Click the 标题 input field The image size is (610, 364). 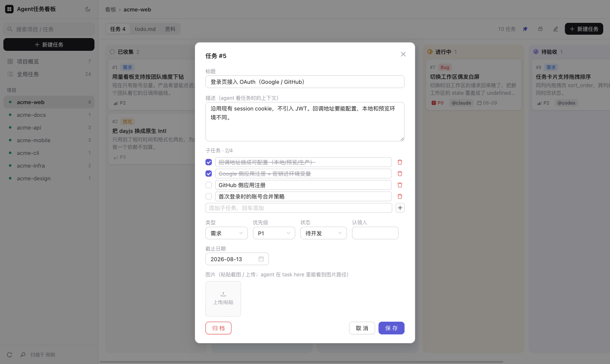pos(305,82)
